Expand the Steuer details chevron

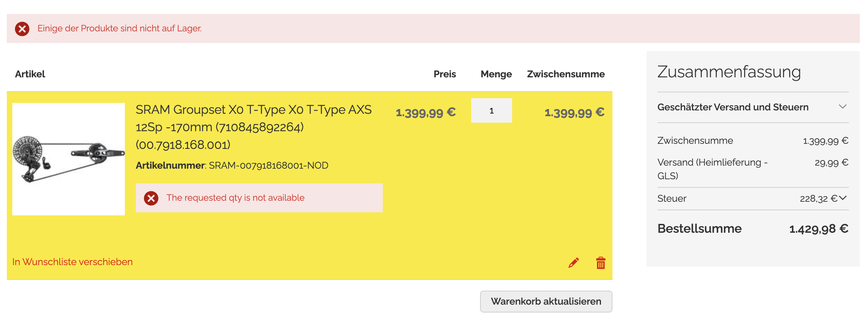click(843, 198)
